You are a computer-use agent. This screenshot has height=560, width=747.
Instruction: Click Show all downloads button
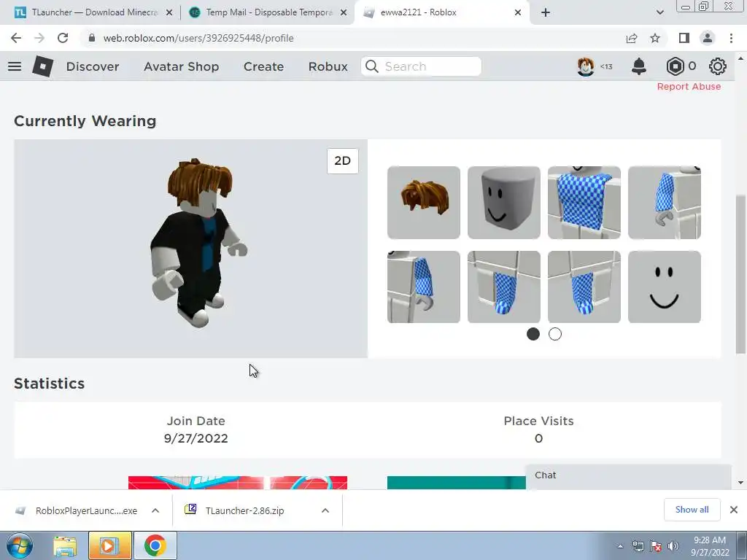tap(692, 510)
